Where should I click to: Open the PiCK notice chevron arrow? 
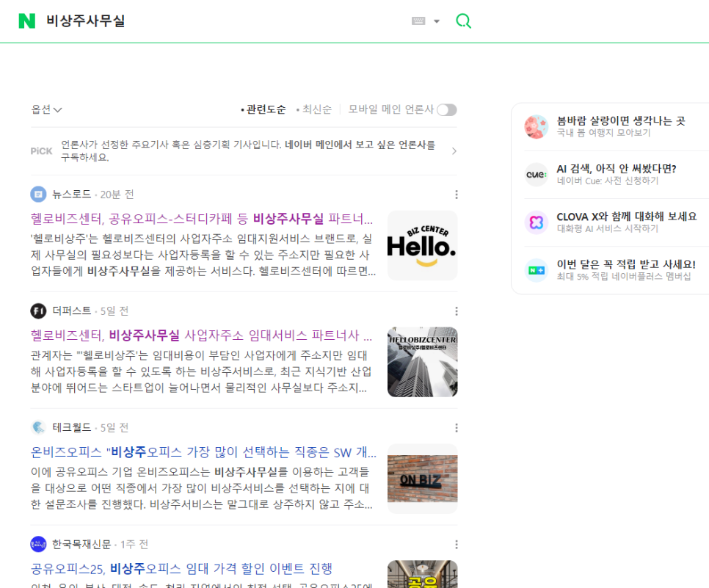454,151
